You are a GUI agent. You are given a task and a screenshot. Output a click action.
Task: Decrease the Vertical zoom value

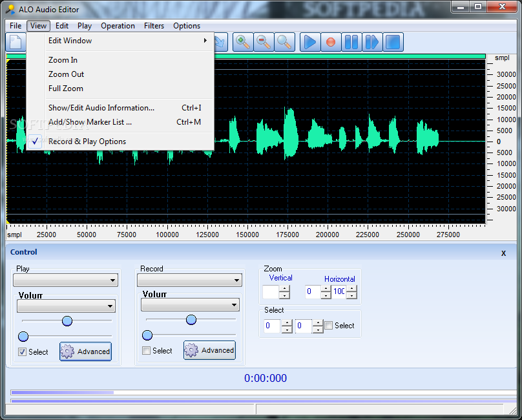coord(284,295)
